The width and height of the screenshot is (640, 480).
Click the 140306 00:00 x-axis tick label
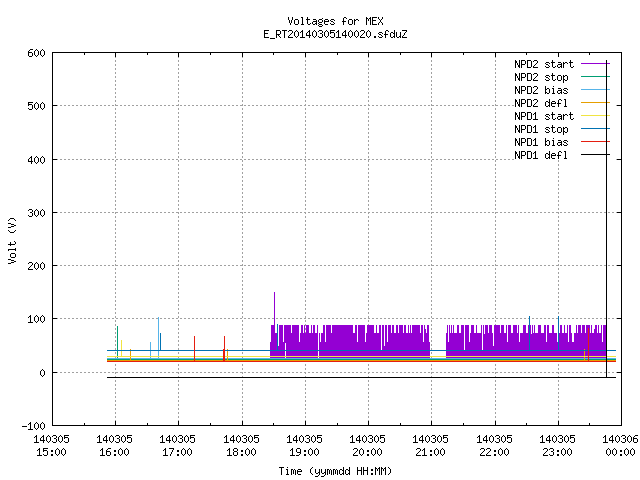[620, 446]
